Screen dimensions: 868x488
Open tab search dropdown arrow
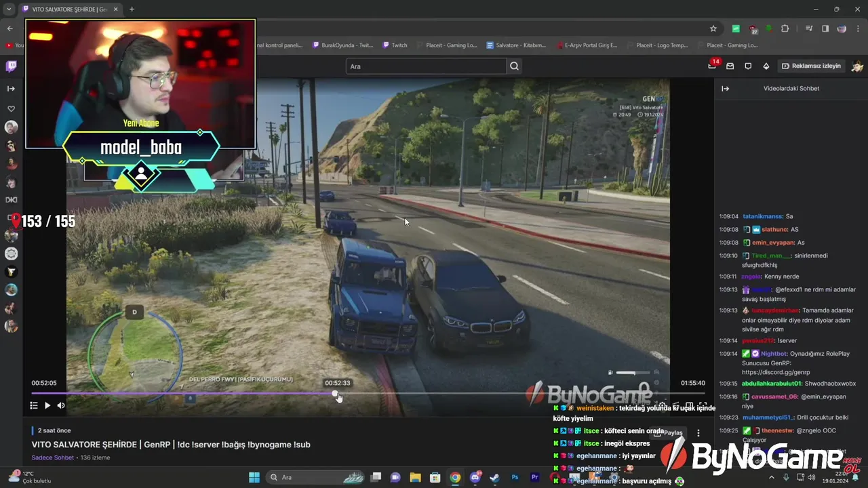(9, 9)
